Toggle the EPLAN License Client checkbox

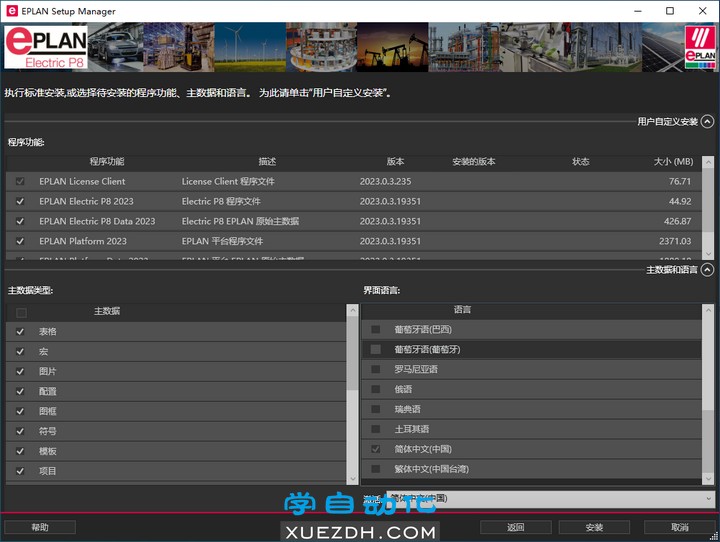coord(20,181)
